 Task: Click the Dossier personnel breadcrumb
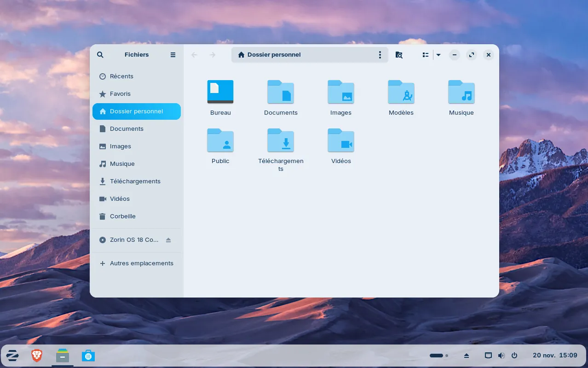(274, 55)
